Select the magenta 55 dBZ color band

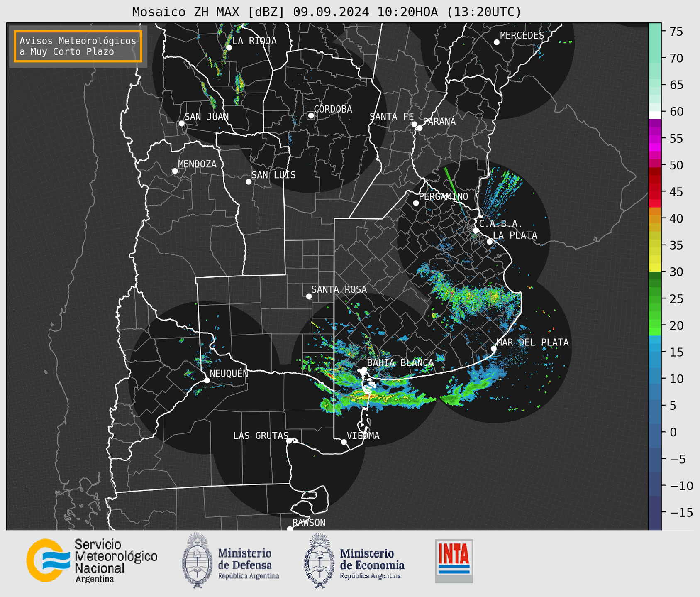tap(655, 139)
